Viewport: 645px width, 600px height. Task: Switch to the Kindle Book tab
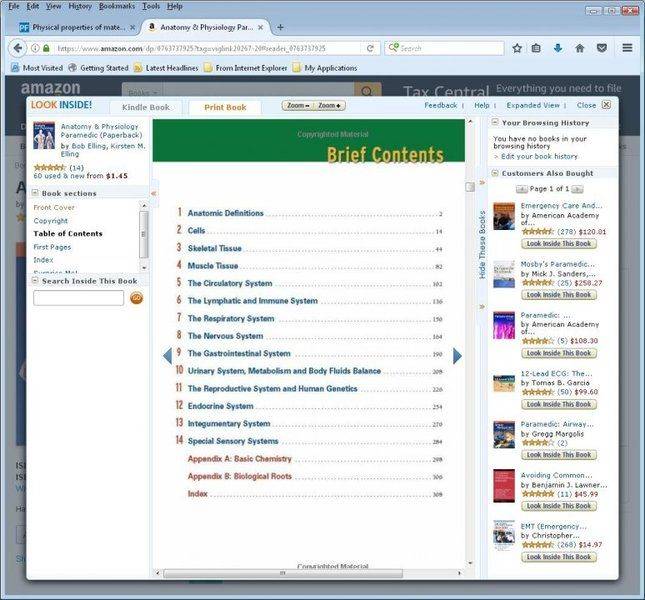pos(146,107)
